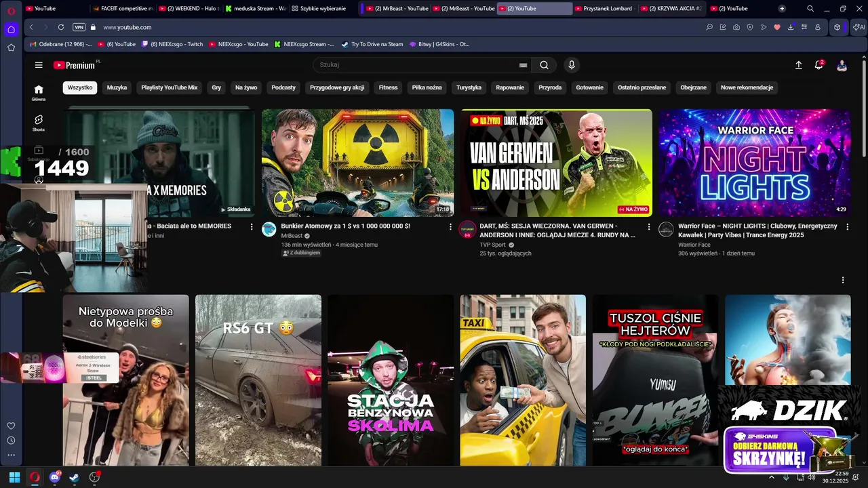This screenshot has width=868, height=488.
Task: Open the YouTube account avatar menu
Action: tap(842, 65)
